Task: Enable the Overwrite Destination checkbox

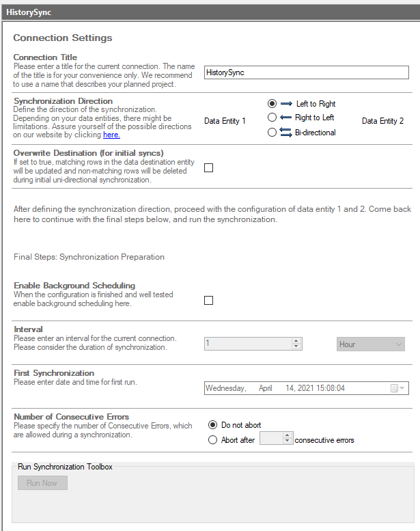Action: (x=209, y=168)
